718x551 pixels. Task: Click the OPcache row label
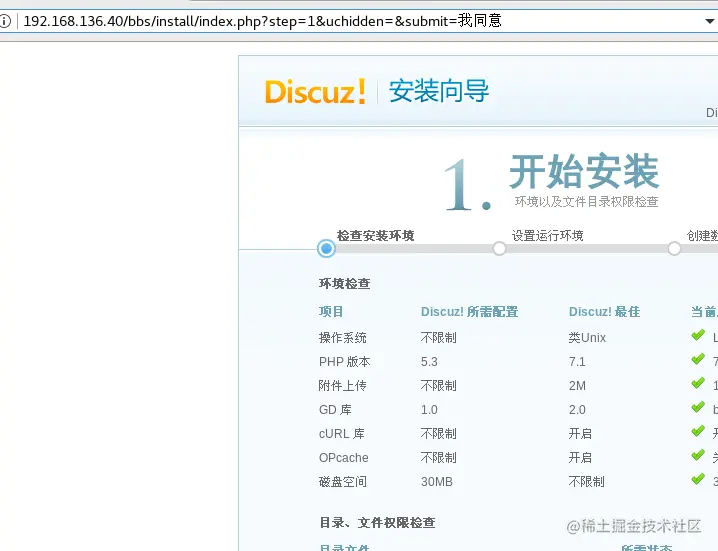coord(343,458)
